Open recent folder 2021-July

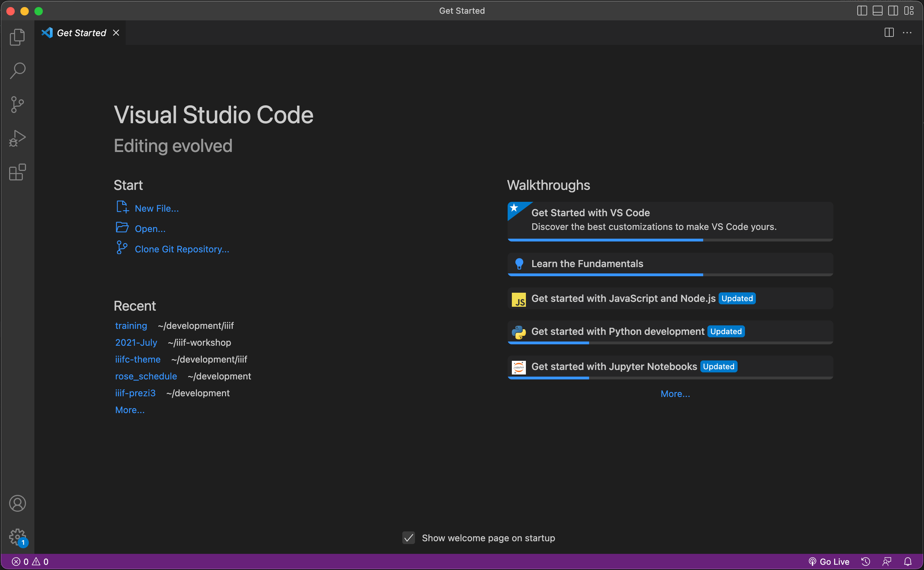[136, 343]
